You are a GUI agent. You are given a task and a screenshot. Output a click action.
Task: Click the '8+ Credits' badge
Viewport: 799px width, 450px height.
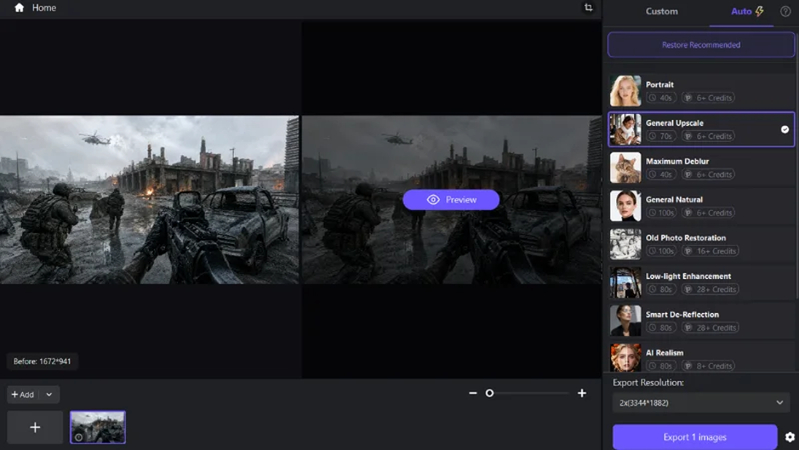708,366
